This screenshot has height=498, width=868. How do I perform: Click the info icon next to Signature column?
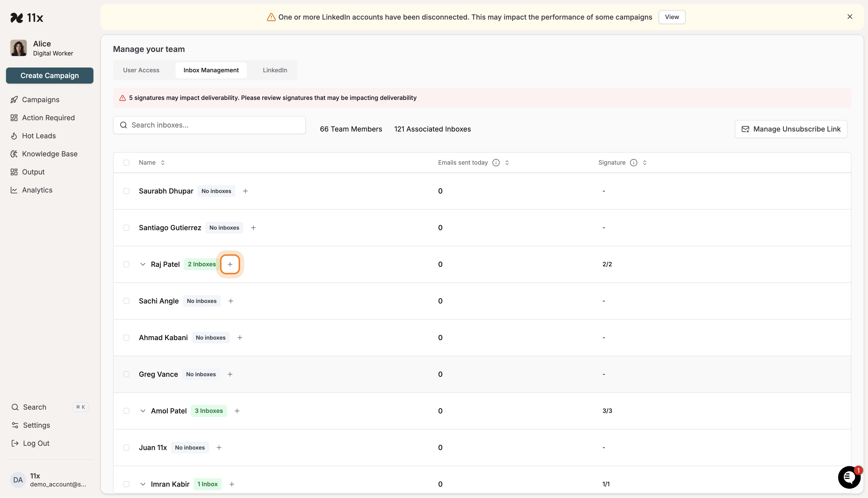click(x=633, y=162)
